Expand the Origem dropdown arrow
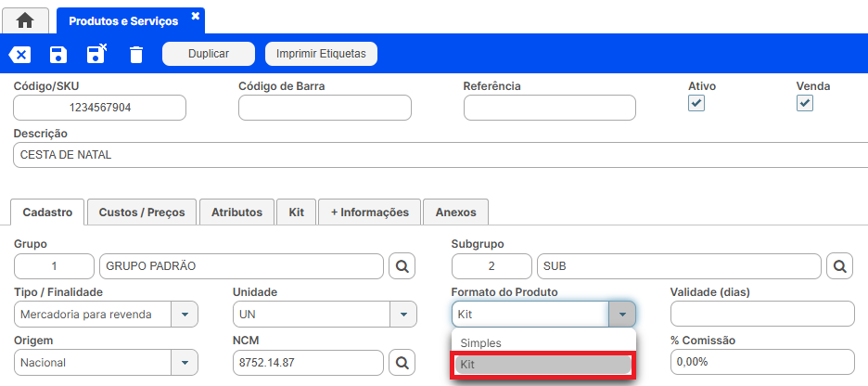868x386 pixels. pyautogui.click(x=185, y=363)
